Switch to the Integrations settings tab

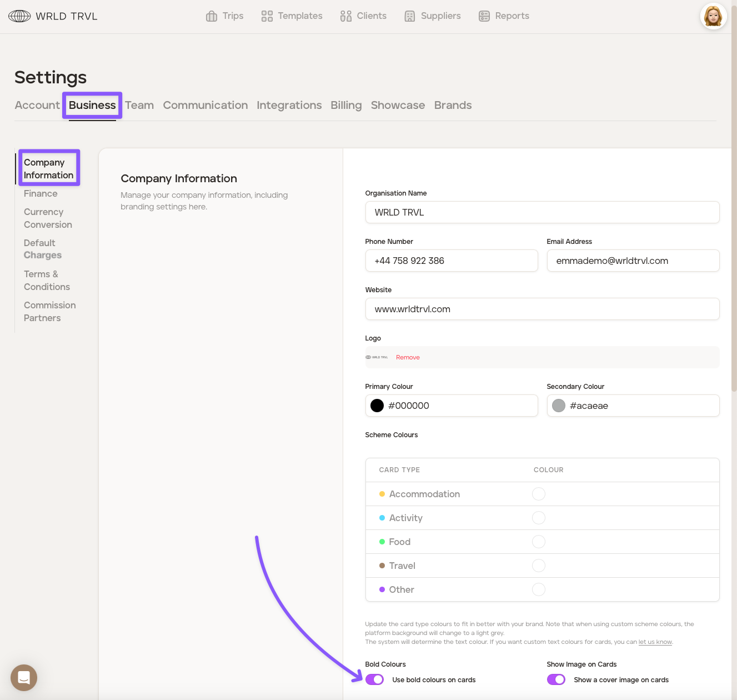pyautogui.click(x=289, y=105)
